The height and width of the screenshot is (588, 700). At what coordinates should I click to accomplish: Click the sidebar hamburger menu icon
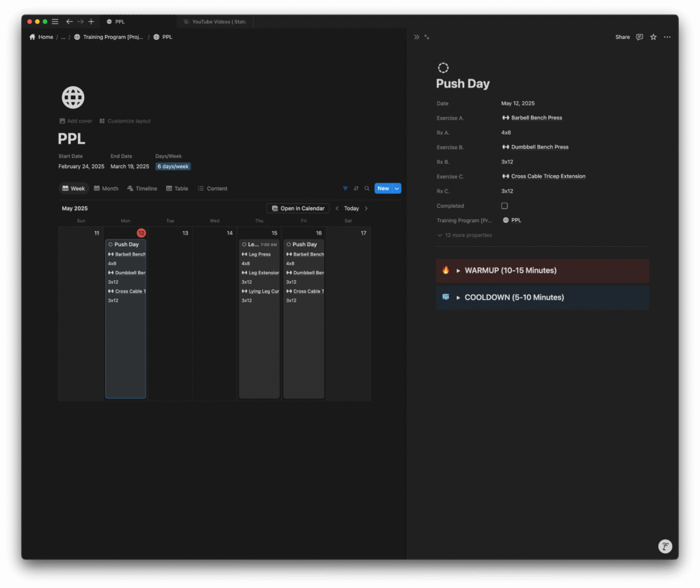point(55,22)
